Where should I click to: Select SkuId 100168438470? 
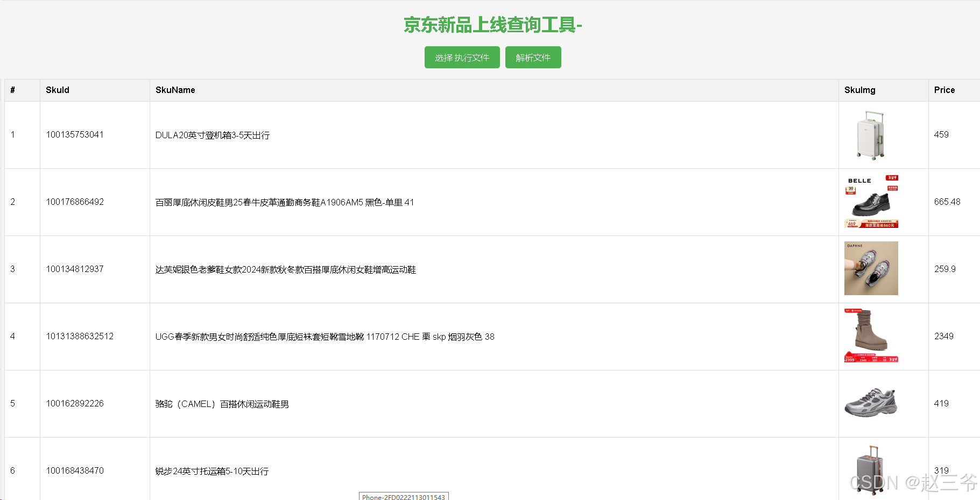[x=75, y=470]
